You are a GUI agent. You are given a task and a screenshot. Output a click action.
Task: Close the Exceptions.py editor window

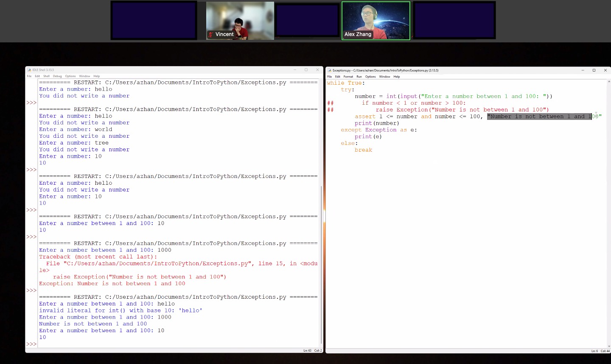point(605,70)
